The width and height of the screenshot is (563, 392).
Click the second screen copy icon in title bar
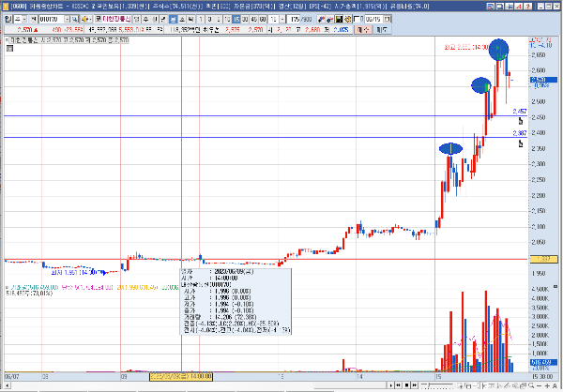[x=499, y=7]
